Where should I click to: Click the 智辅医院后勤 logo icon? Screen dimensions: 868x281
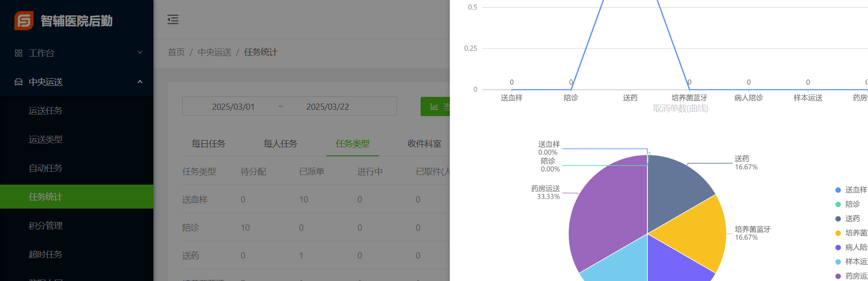click(x=23, y=21)
